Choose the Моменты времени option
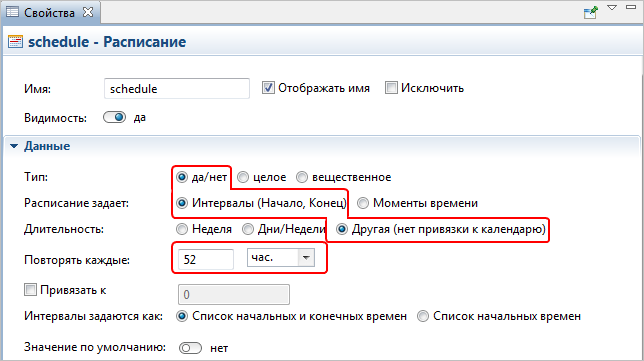Viewport: 644px width, 361px height. pyautogui.click(x=363, y=203)
